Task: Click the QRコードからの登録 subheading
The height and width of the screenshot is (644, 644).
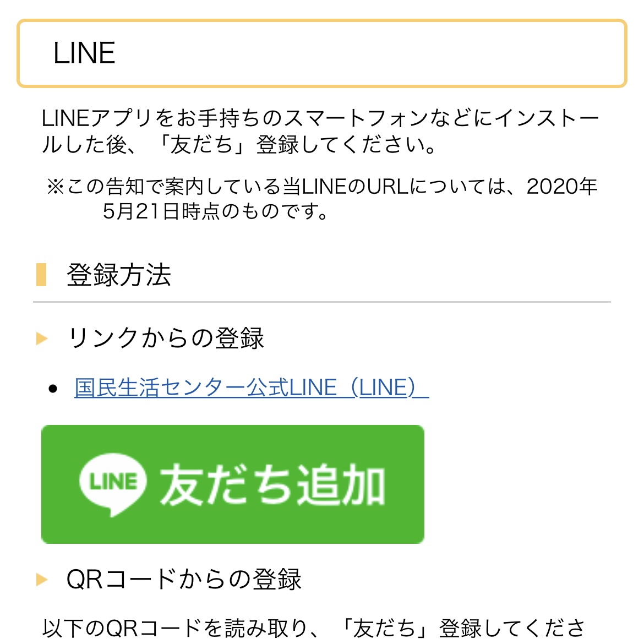Action: (184, 579)
